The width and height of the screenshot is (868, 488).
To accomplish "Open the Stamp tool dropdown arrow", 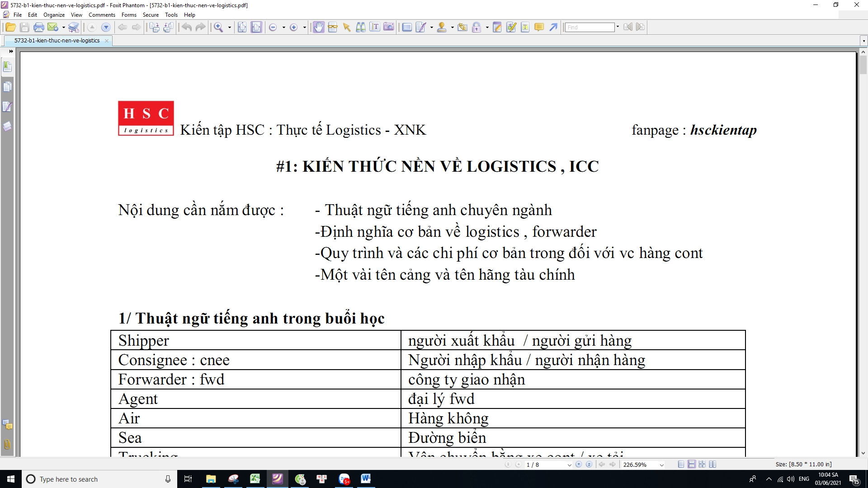I will click(453, 28).
